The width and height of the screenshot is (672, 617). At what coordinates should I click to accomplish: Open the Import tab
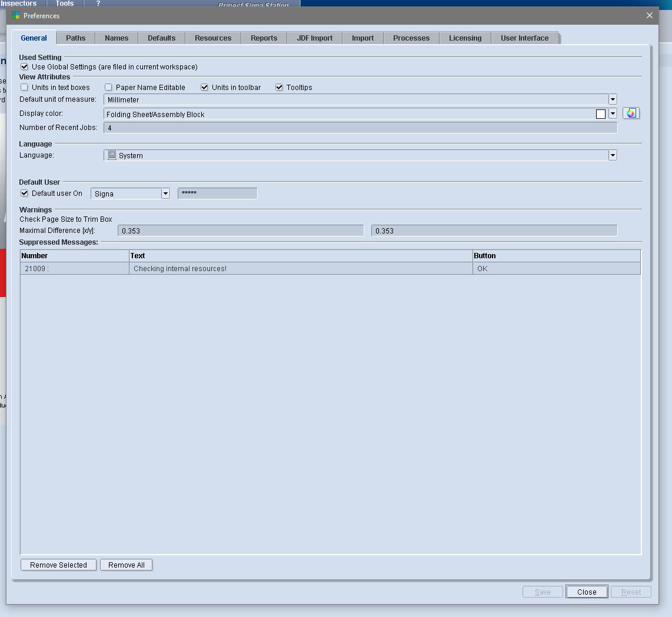(362, 38)
